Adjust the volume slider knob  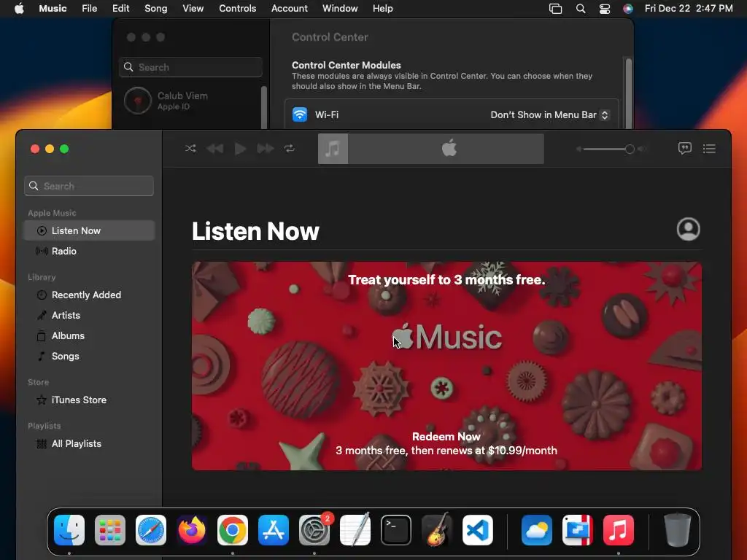pyautogui.click(x=630, y=149)
